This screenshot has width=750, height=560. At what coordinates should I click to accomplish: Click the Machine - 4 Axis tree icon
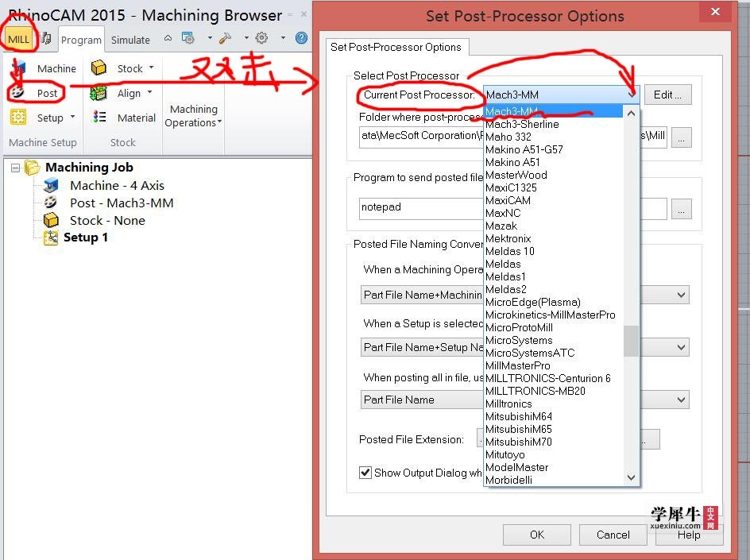[51, 185]
